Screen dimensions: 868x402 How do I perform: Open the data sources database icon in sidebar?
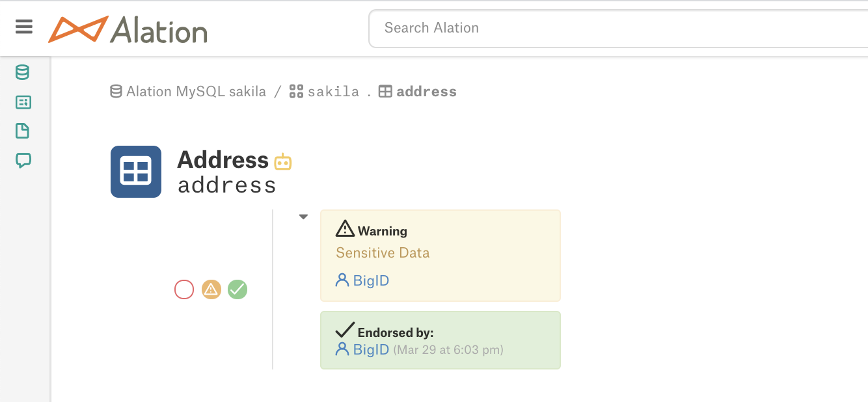23,72
